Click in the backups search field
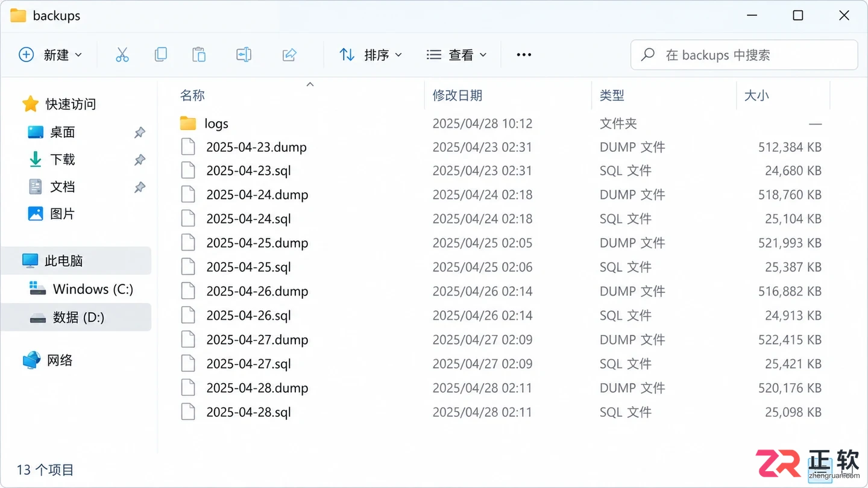Image resolution: width=868 pixels, height=488 pixels. [744, 55]
